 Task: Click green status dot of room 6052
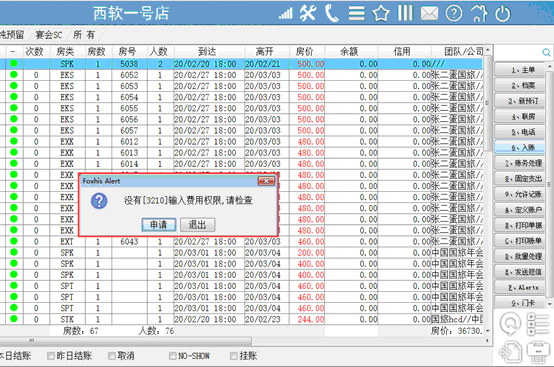pyautogui.click(x=14, y=75)
